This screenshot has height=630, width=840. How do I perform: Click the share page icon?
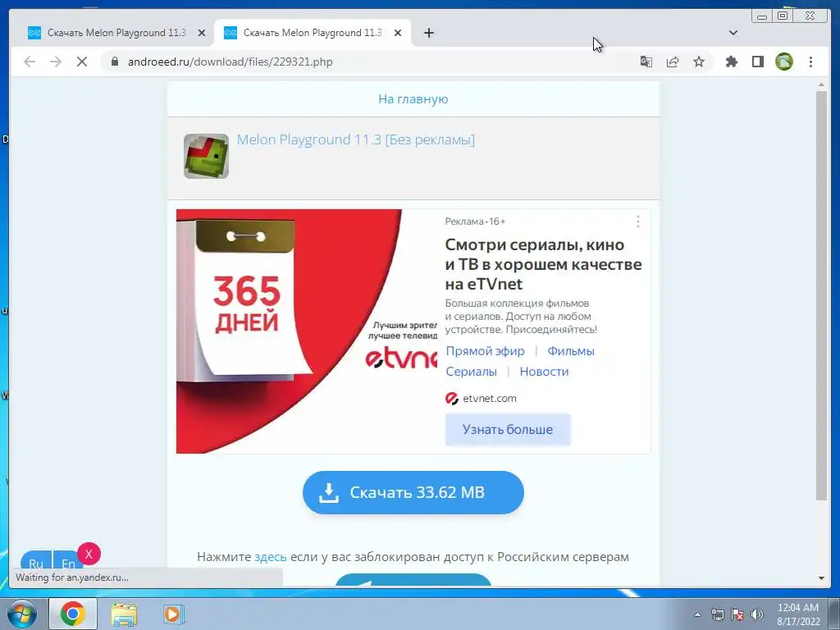click(x=673, y=62)
